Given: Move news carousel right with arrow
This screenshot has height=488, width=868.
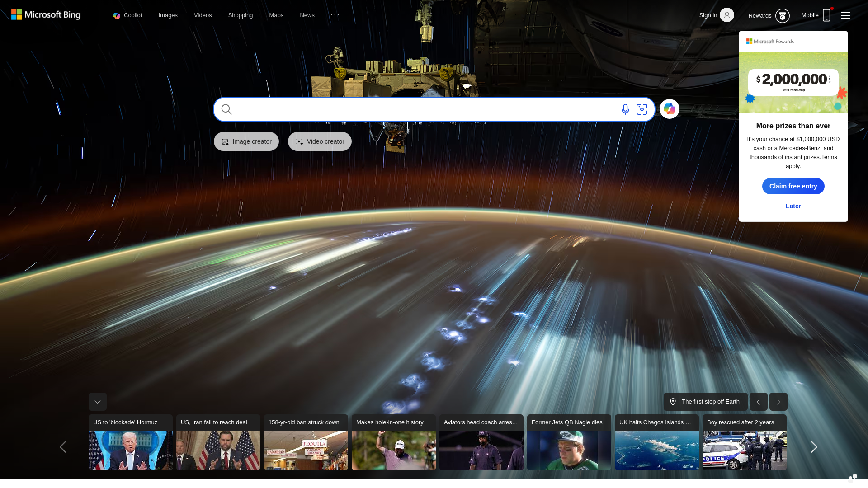Looking at the screenshot, I should tap(814, 447).
